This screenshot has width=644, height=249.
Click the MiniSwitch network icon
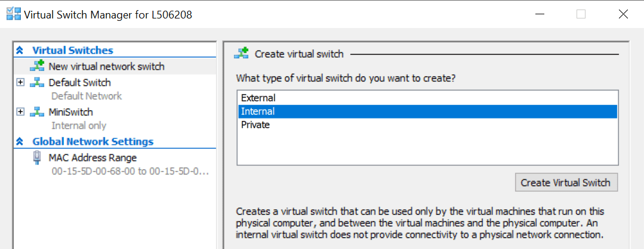point(38,111)
